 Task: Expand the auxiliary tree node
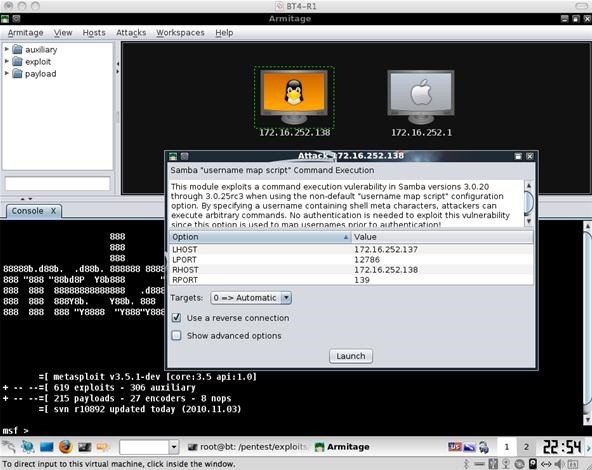click(x=6, y=49)
